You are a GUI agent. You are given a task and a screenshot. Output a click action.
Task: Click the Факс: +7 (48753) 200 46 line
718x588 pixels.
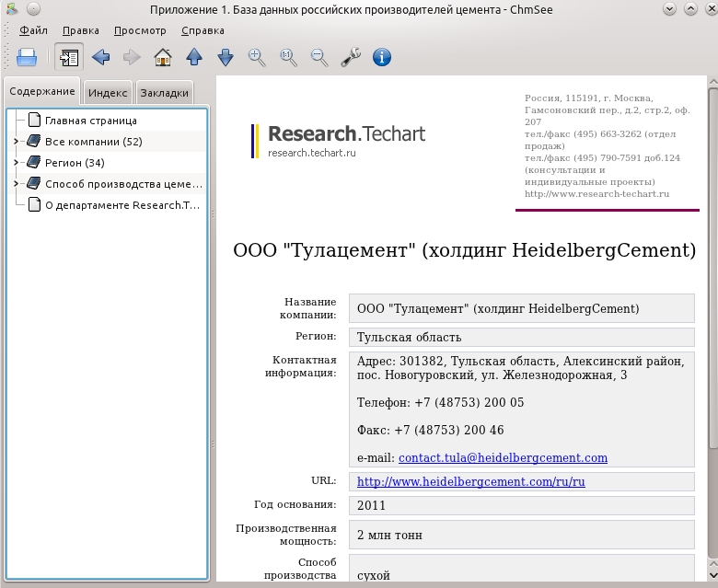pos(430,430)
